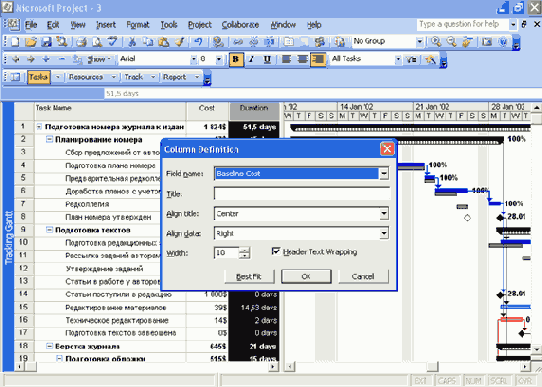Toggle Align Left button
The width and height of the screenshot is (542, 387).
tap(286, 59)
